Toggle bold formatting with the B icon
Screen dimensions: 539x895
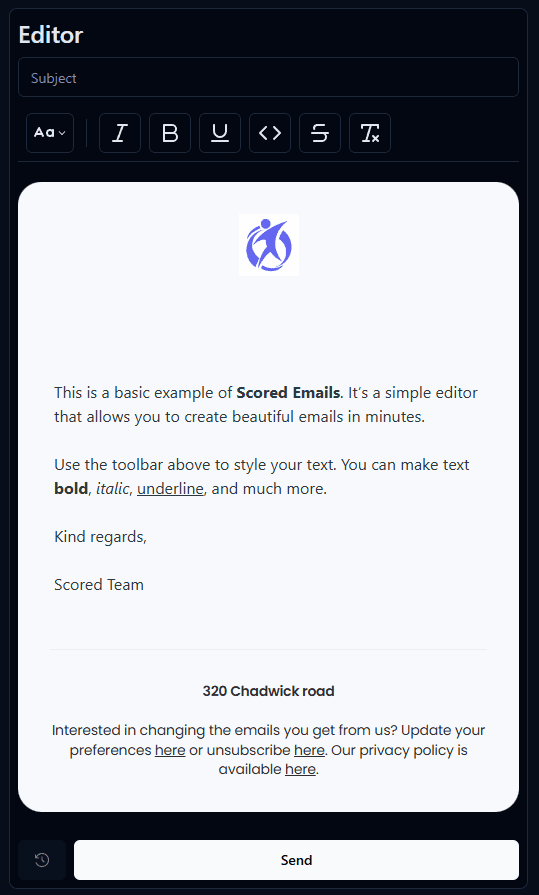[170, 133]
